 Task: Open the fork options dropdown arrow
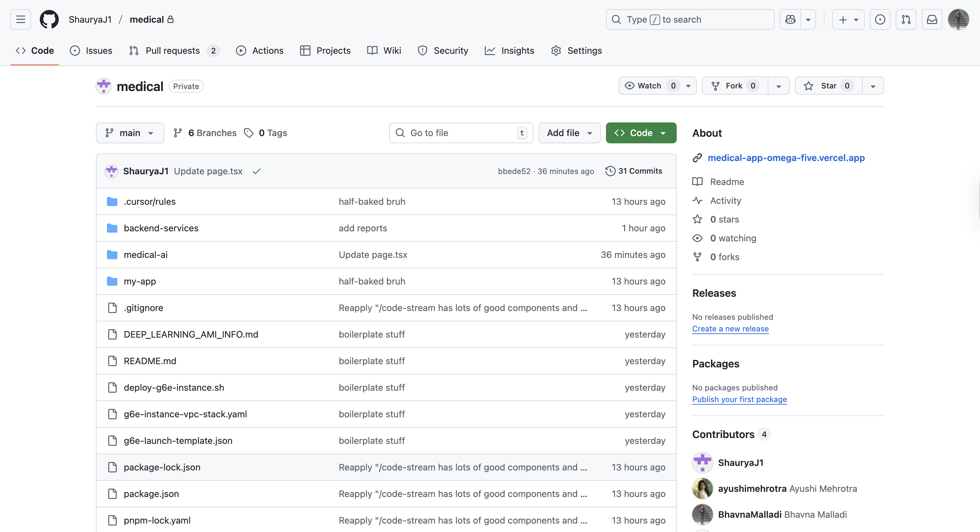pos(778,86)
